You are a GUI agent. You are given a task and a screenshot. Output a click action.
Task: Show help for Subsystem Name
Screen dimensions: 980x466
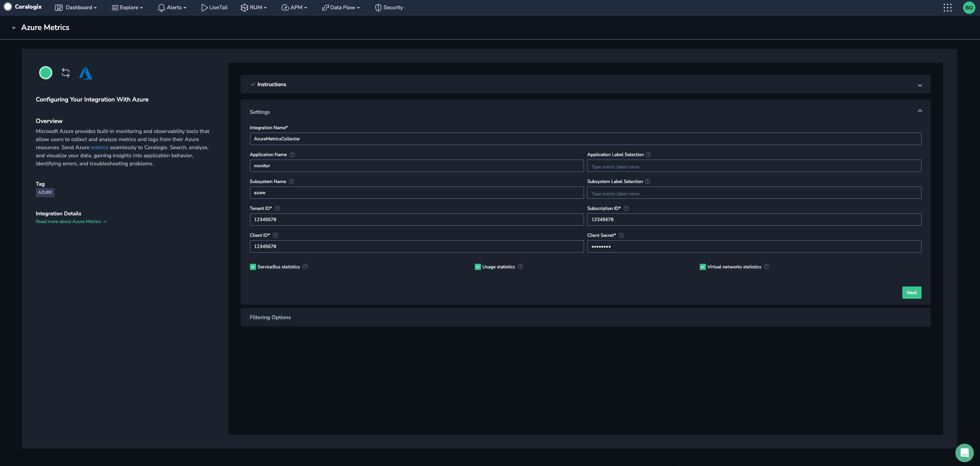tap(291, 181)
